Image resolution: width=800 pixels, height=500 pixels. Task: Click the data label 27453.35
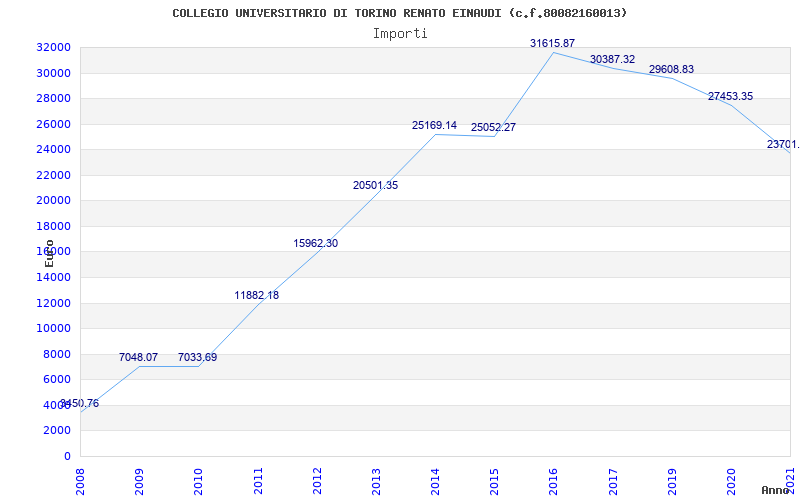tap(731, 96)
